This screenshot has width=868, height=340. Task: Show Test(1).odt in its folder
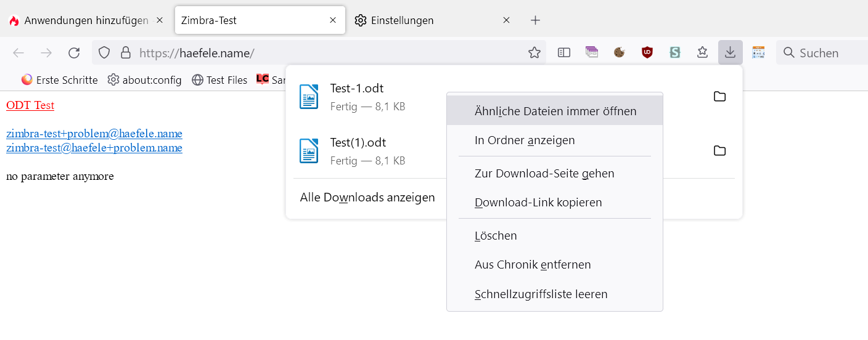[x=719, y=151]
